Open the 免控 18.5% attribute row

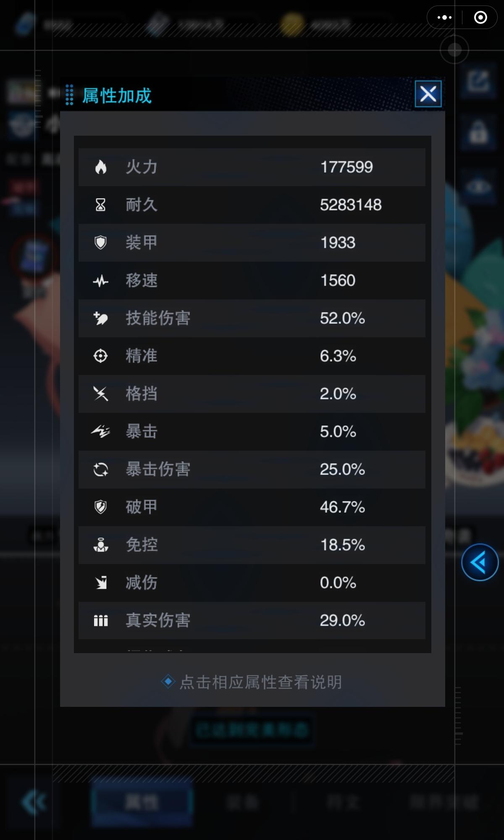tap(252, 545)
